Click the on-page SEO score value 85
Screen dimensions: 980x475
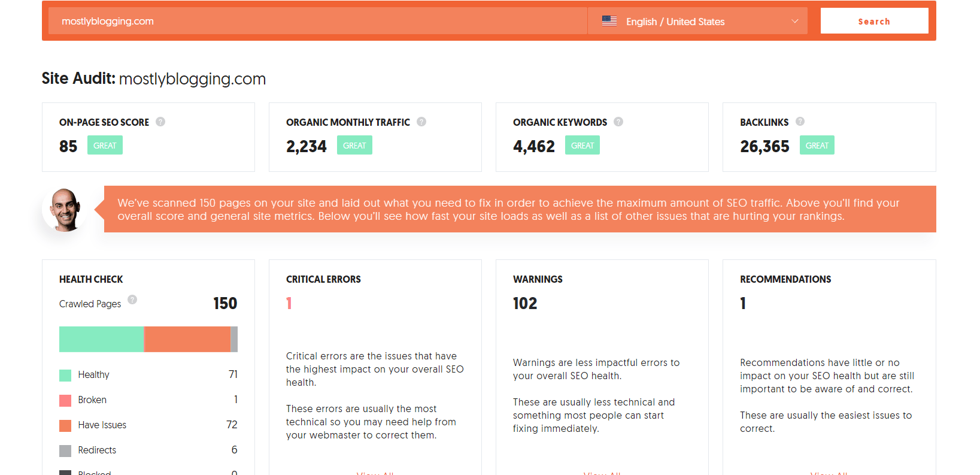[68, 146]
